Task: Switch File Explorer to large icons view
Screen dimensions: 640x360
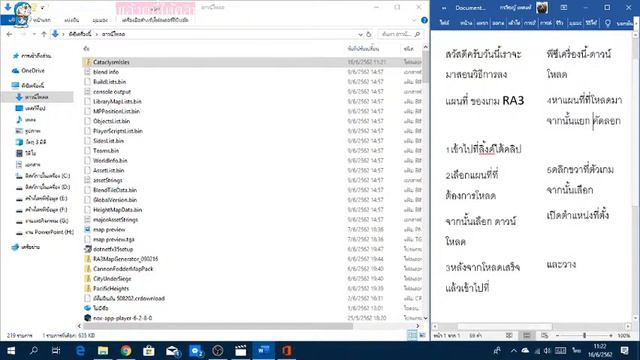Action: coord(422,335)
